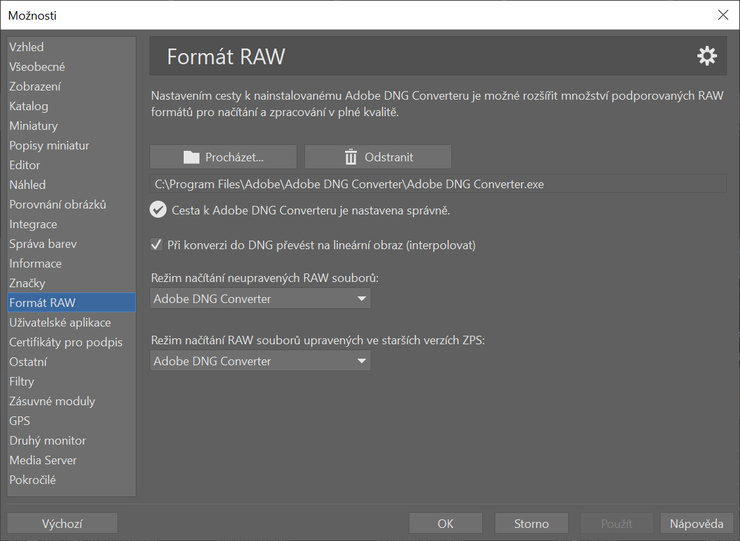Select Zásuvné moduly in the list
Image resolution: width=740 pixels, height=541 pixels.
click(71, 401)
